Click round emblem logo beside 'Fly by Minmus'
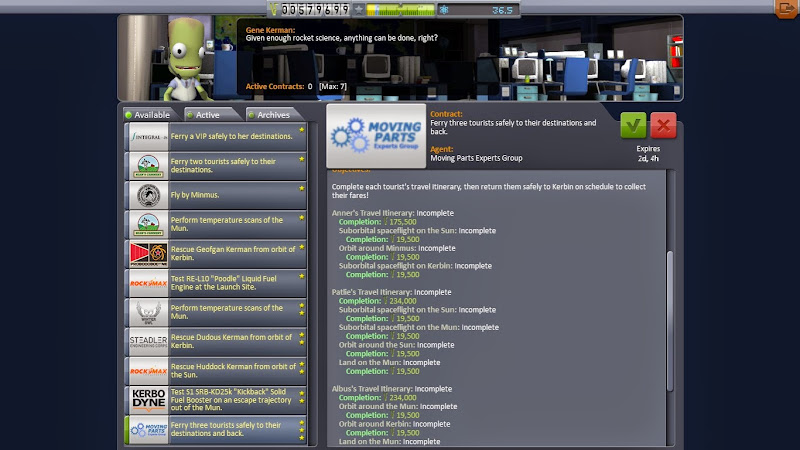Screen dimensions: 800x450 coord(148,195)
